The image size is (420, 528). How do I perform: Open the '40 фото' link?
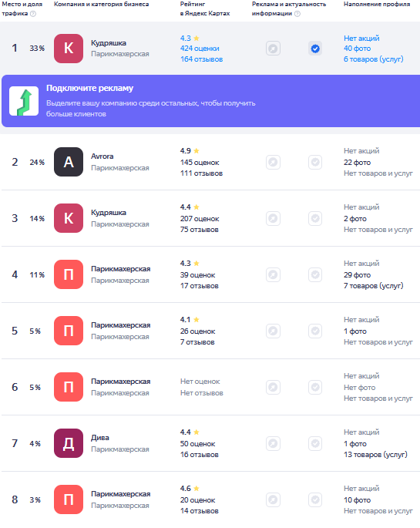[x=357, y=49]
